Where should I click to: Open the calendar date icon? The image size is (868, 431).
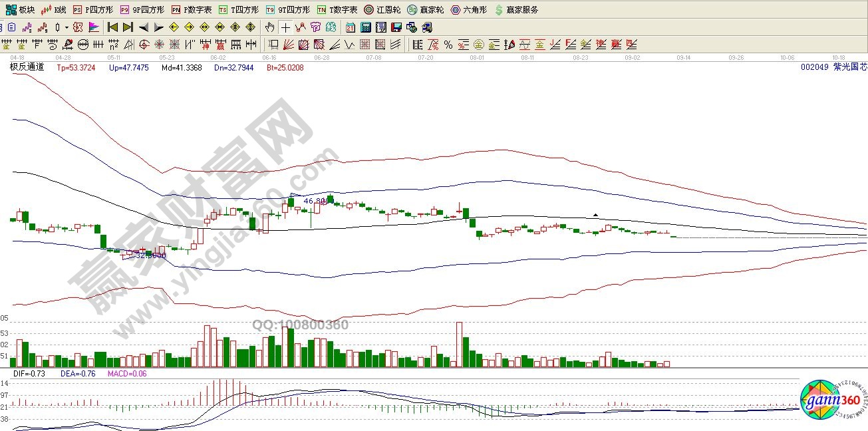click(351, 27)
